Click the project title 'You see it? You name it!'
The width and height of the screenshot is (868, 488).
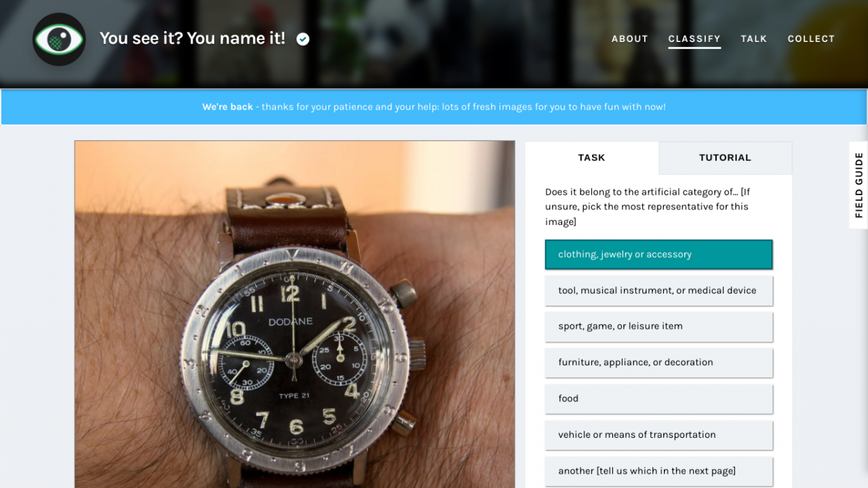193,39
